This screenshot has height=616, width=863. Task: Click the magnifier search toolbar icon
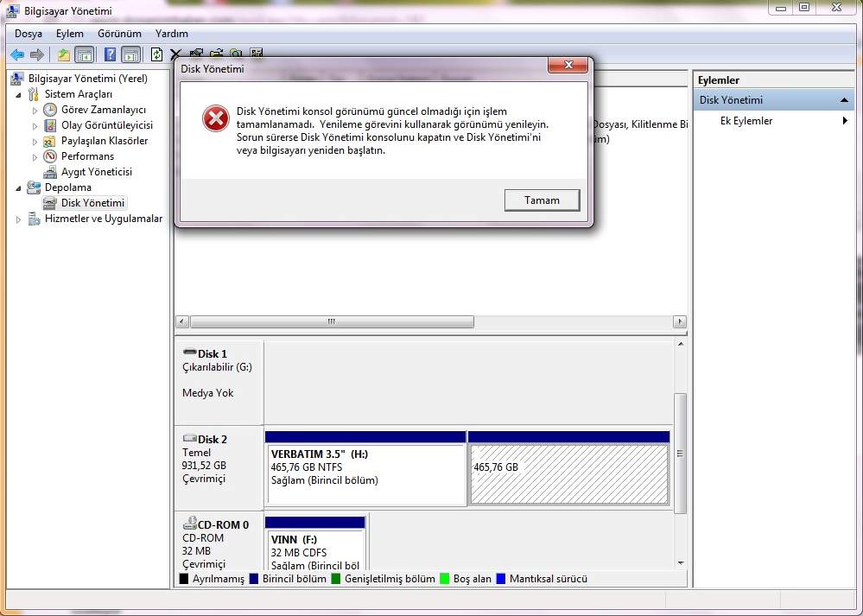pos(236,54)
